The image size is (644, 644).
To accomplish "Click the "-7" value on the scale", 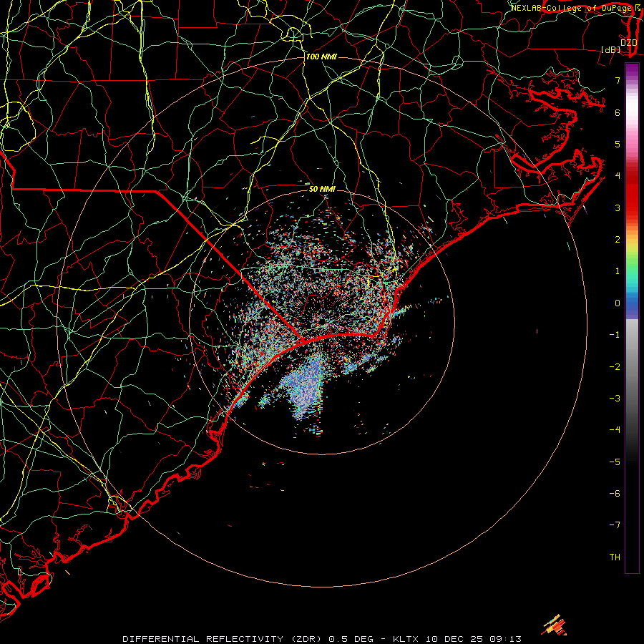I will pyautogui.click(x=615, y=525).
